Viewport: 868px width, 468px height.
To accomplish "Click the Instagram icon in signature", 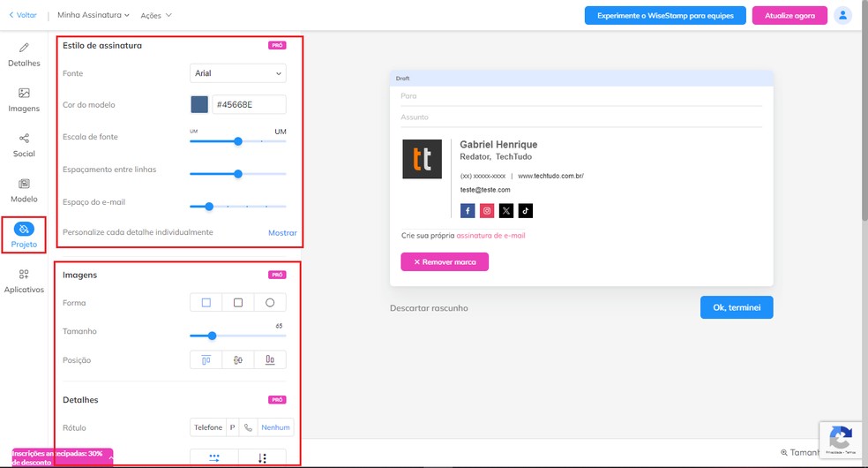I will 487,210.
